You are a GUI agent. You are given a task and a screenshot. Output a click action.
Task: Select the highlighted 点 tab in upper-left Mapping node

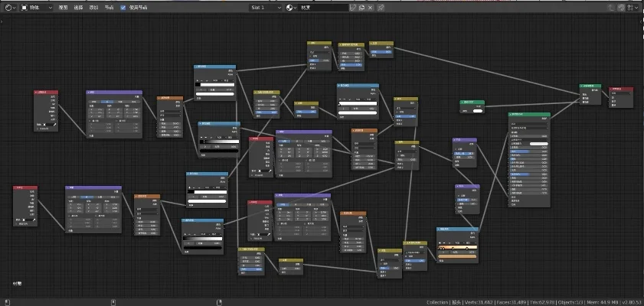pyautogui.click(x=107, y=102)
